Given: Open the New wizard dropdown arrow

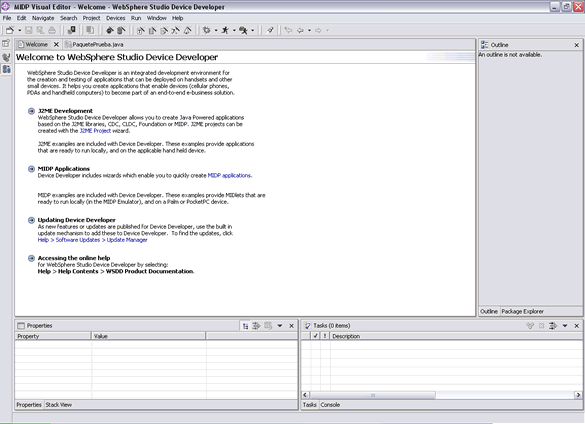Looking at the screenshot, I should (19, 31).
